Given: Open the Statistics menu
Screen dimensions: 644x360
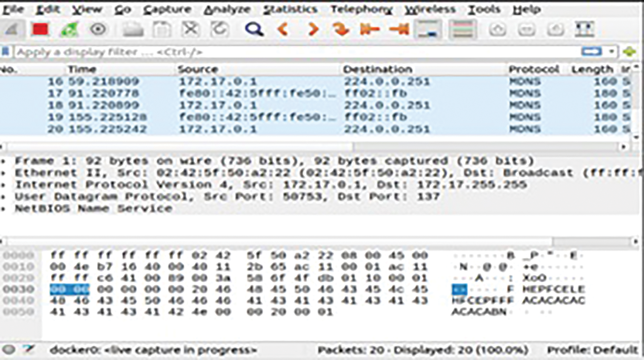Looking at the screenshot, I should (290, 9).
